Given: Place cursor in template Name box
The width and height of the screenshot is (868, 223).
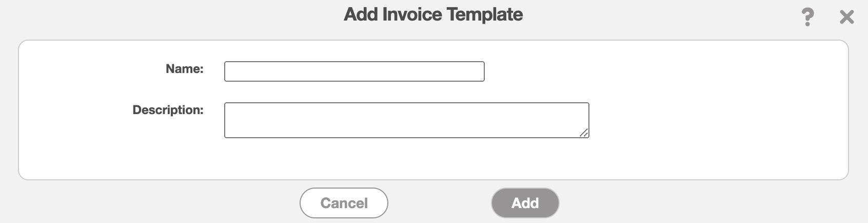Looking at the screenshot, I should click(354, 71).
